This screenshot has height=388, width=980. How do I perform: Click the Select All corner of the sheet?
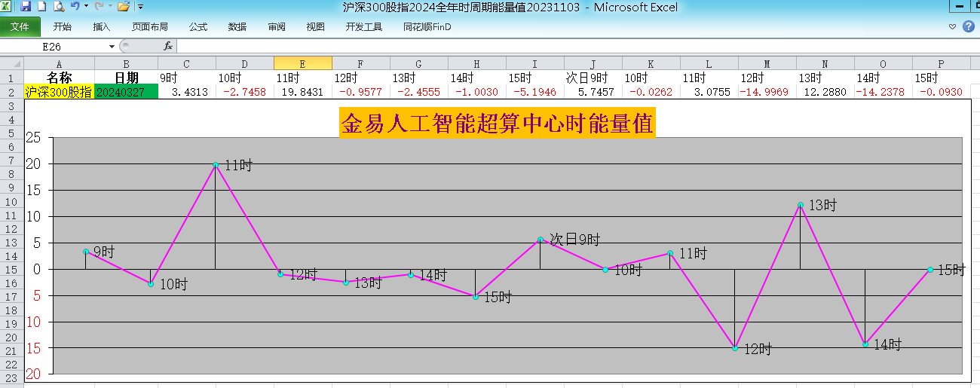(11, 63)
